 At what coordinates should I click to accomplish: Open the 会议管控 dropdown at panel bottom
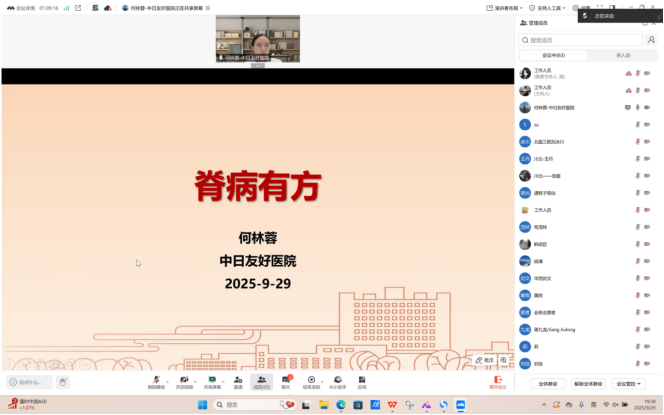coord(627,383)
